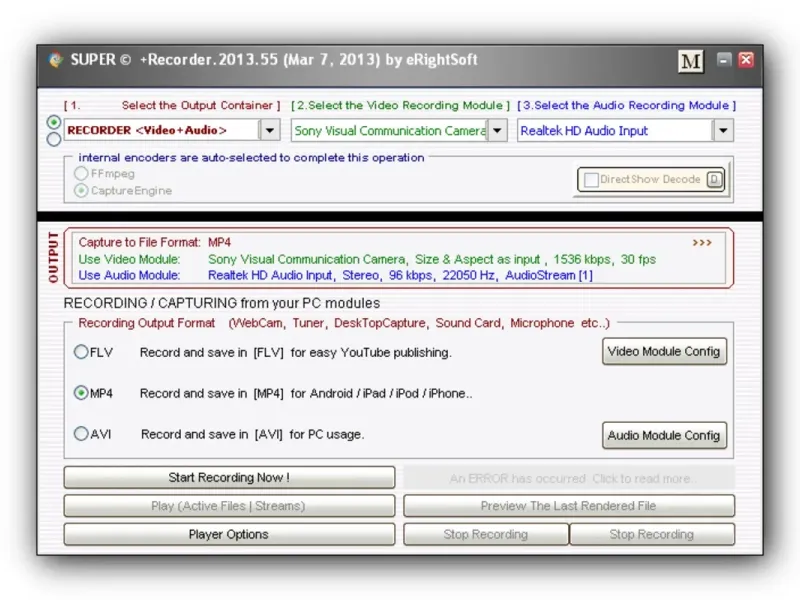Screen dimensions: 800x600
Task: Click Start Recording Now! button
Action: pyautogui.click(x=229, y=478)
